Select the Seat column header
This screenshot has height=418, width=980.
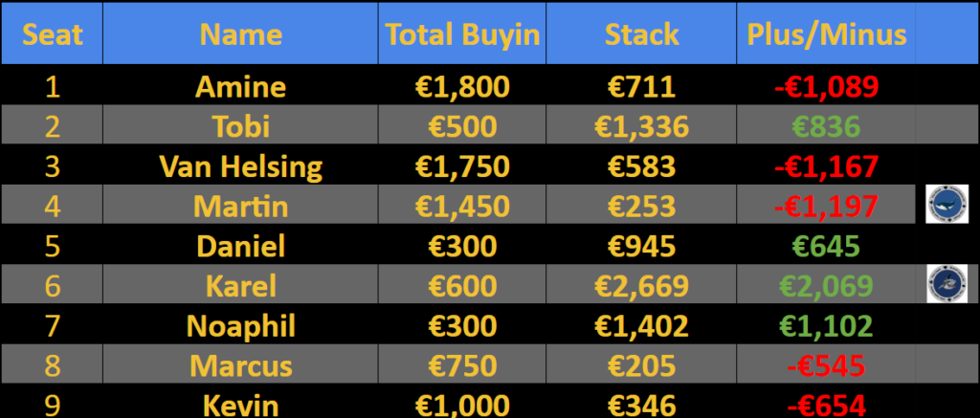(x=53, y=35)
